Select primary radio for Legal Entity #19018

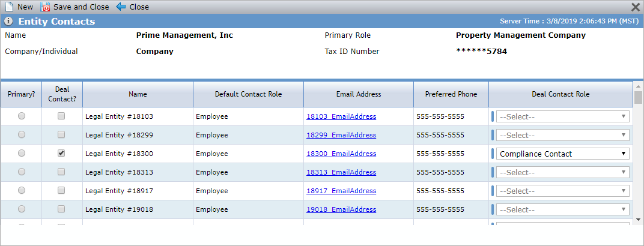(22, 209)
